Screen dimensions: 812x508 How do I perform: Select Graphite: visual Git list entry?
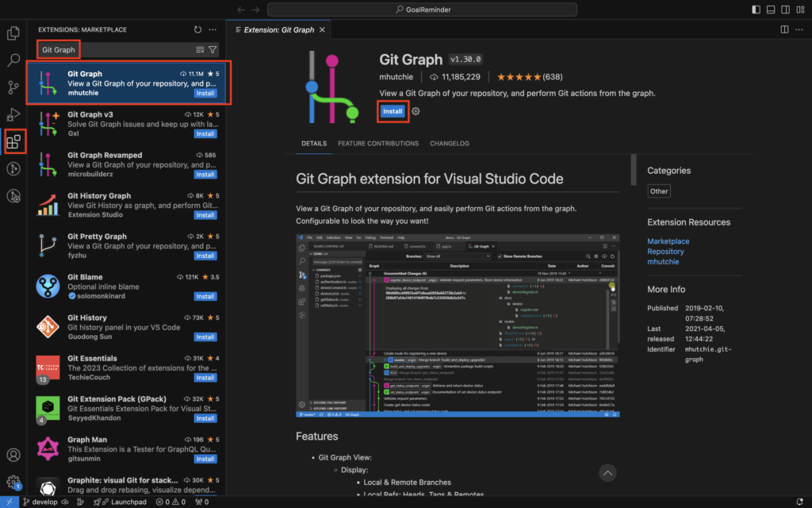pos(126,485)
